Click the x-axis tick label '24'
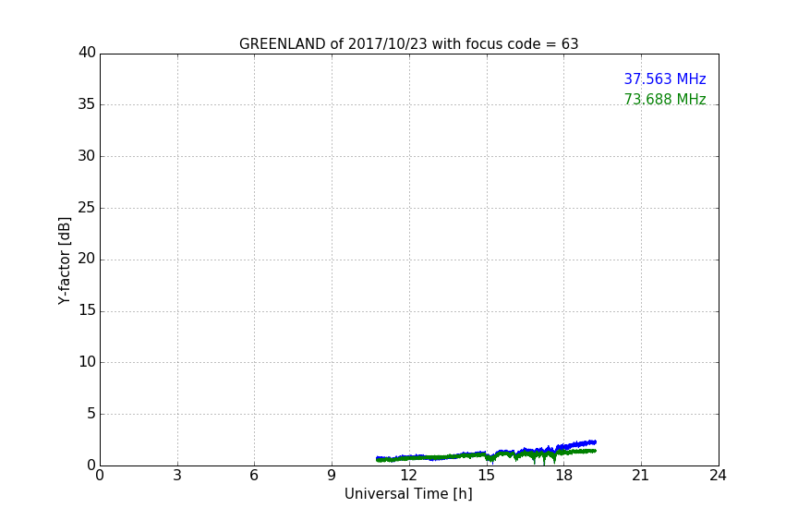Screen dimensions: 798x532 [718, 476]
